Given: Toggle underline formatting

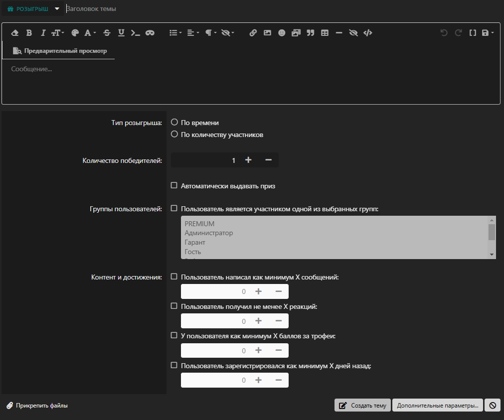Looking at the screenshot, I should 121,32.
